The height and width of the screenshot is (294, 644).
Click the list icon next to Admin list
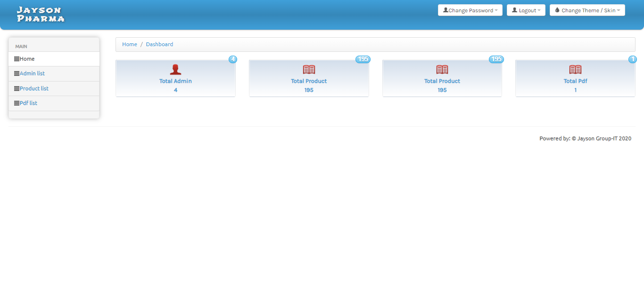click(17, 73)
